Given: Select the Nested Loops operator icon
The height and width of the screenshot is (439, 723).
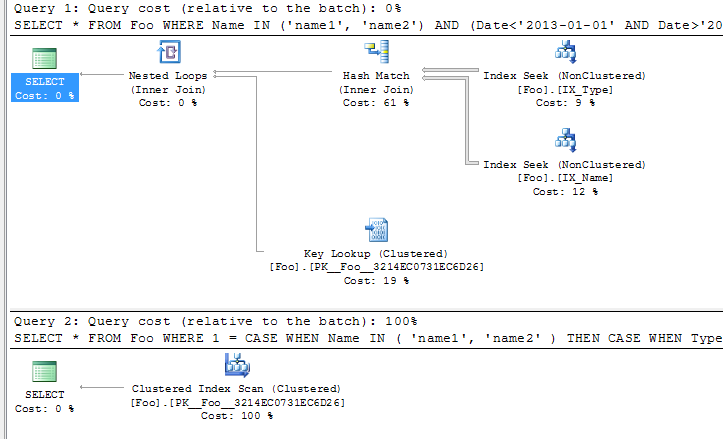Looking at the screenshot, I should (168, 53).
